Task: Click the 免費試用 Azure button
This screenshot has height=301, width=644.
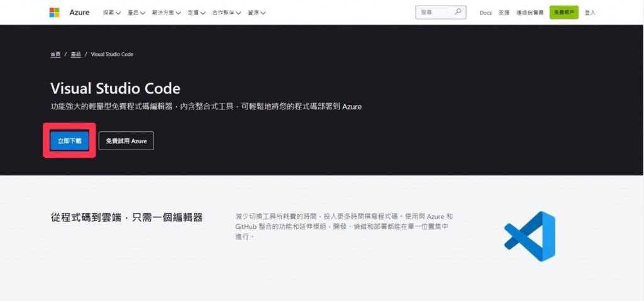Action: [x=126, y=141]
